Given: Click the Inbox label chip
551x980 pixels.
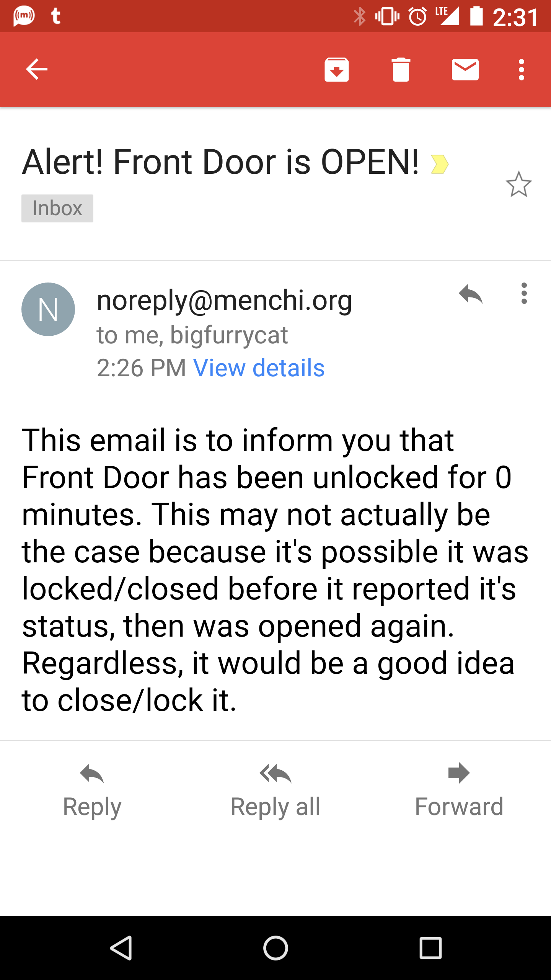Looking at the screenshot, I should point(57,208).
